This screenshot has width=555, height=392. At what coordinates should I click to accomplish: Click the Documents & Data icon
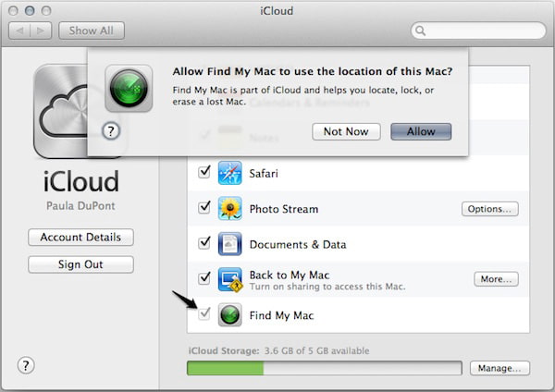point(229,244)
